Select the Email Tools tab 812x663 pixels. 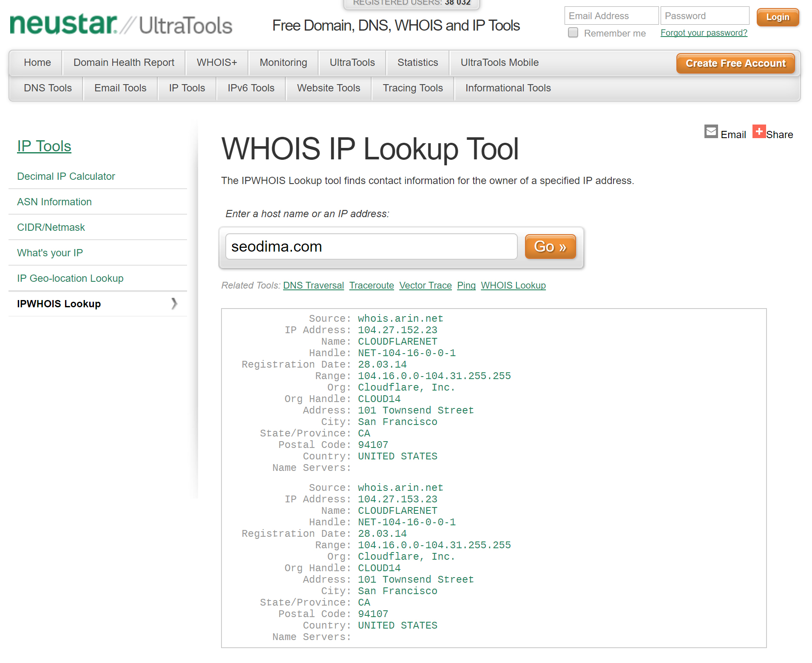coord(120,88)
